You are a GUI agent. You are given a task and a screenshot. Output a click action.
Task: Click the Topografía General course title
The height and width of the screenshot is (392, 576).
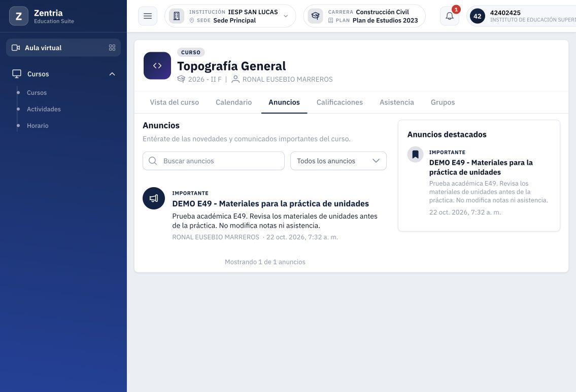click(231, 66)
